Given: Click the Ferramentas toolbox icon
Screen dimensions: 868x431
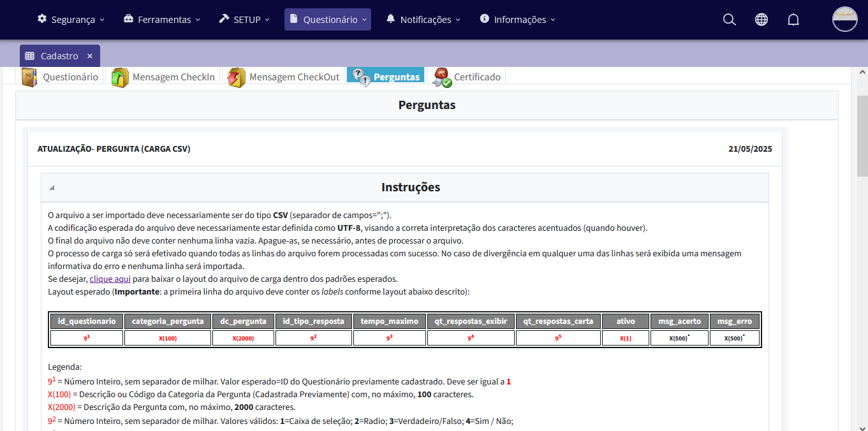Looking at the screenshot, I should pos(129,19).
